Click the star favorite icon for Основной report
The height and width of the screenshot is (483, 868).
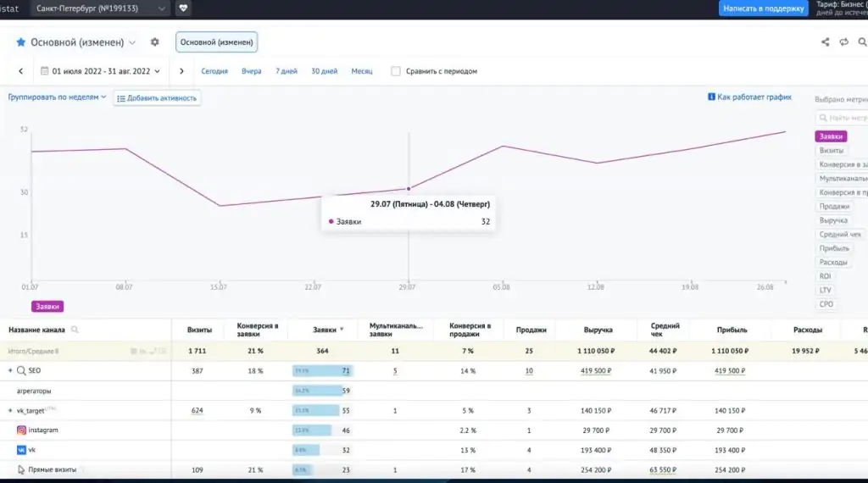(21, 42)
